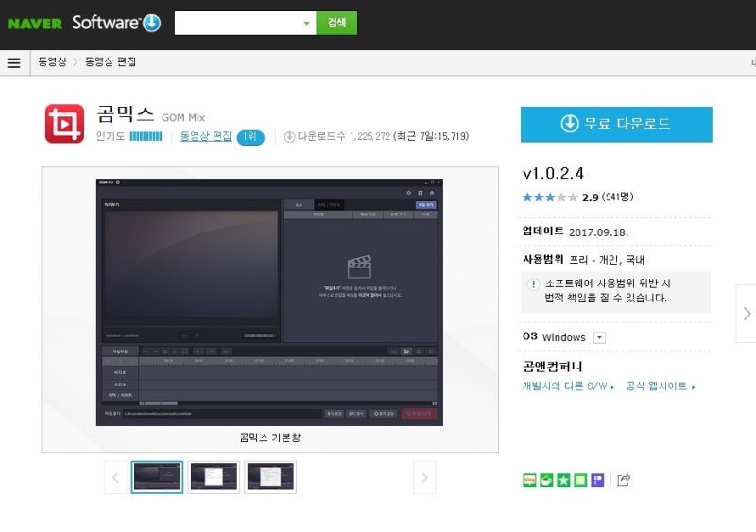This screenshot has width=756, height=532.
Task: Click the 동영상 breadcrumb
Action: (x=53, y=61)
